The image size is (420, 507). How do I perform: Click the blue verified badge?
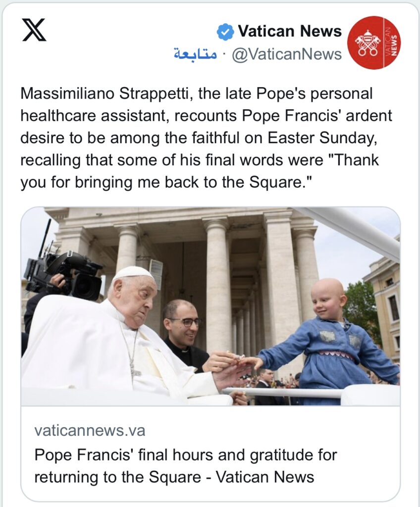tap(225, 32)
